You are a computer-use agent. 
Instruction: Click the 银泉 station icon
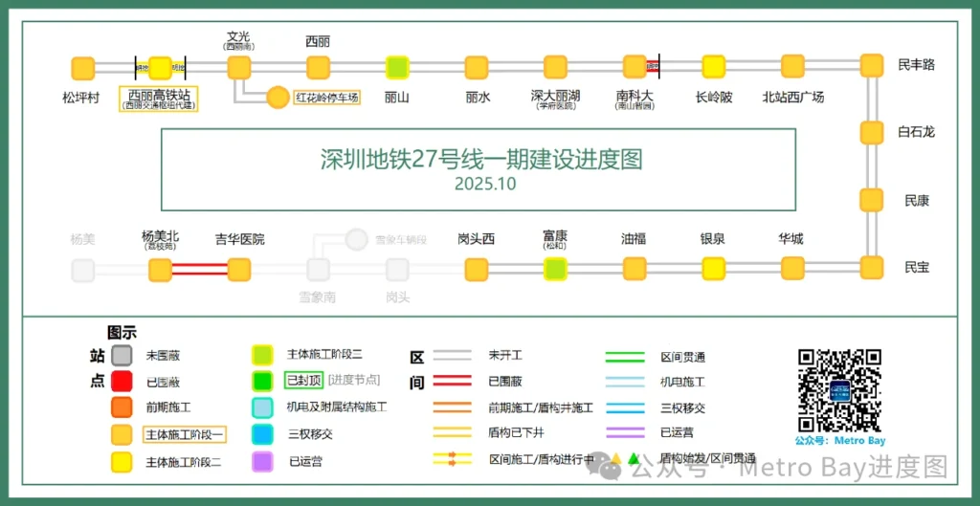[713, 269]
